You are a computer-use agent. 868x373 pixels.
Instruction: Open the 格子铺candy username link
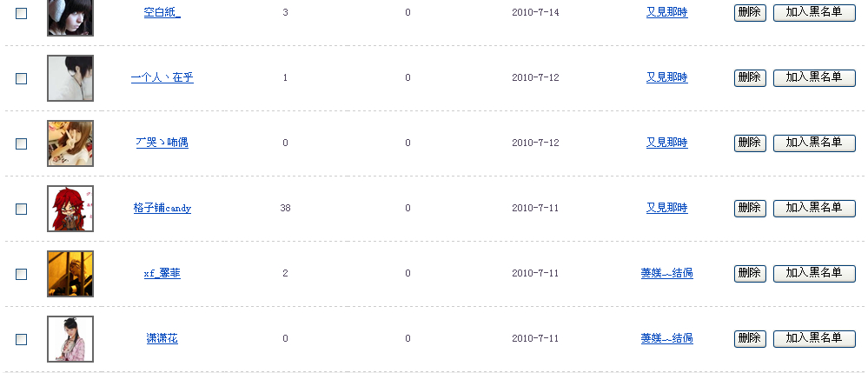(162, 209)
